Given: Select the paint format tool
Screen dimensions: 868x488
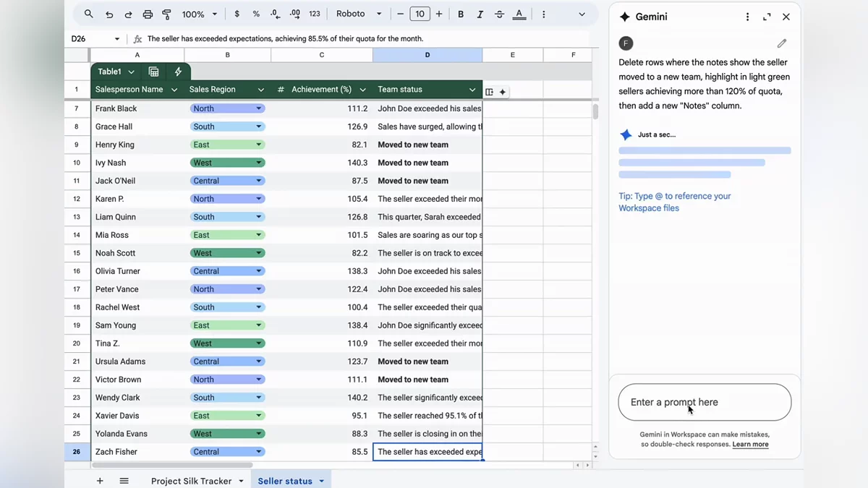Looking at the screenshot, I should coord(167,14).
